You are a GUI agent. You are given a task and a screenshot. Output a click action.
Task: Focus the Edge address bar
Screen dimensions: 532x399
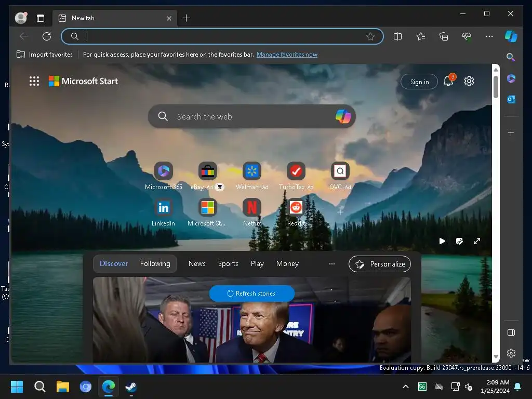tap(222, 36)
